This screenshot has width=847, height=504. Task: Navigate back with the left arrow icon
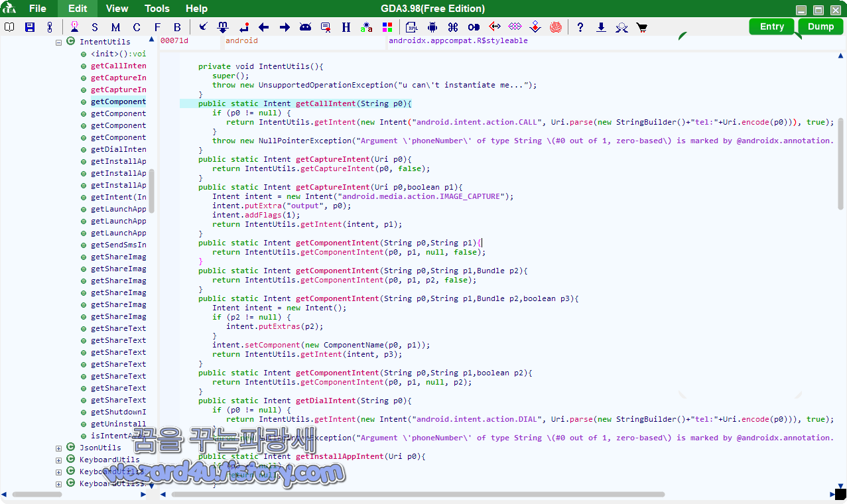(x=263, y=27)
